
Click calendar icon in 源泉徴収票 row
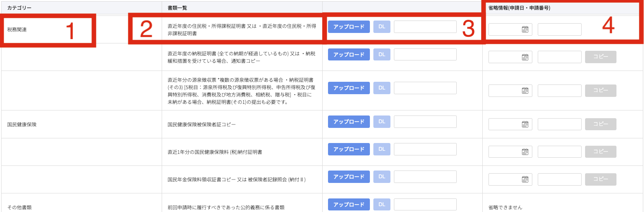525,91
